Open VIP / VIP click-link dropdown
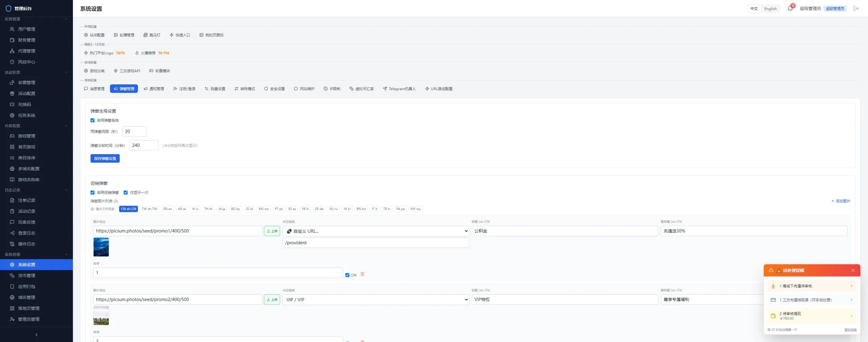Viewport: 868px width, 342px height. (x=376, y=300)
